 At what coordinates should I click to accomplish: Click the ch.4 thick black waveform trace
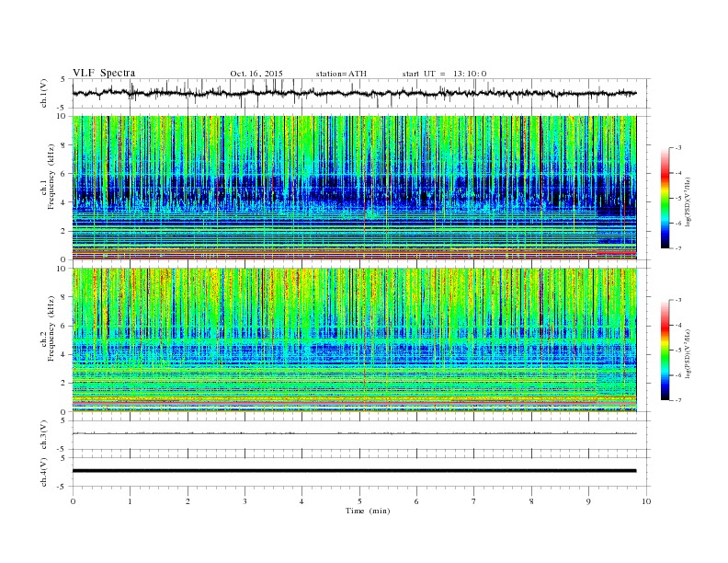[x=354, y=471]
